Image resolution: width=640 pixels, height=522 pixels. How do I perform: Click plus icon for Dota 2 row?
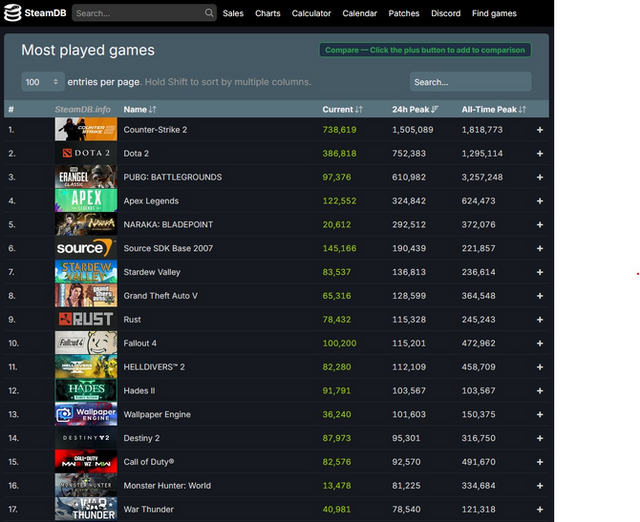coord(540,153)
